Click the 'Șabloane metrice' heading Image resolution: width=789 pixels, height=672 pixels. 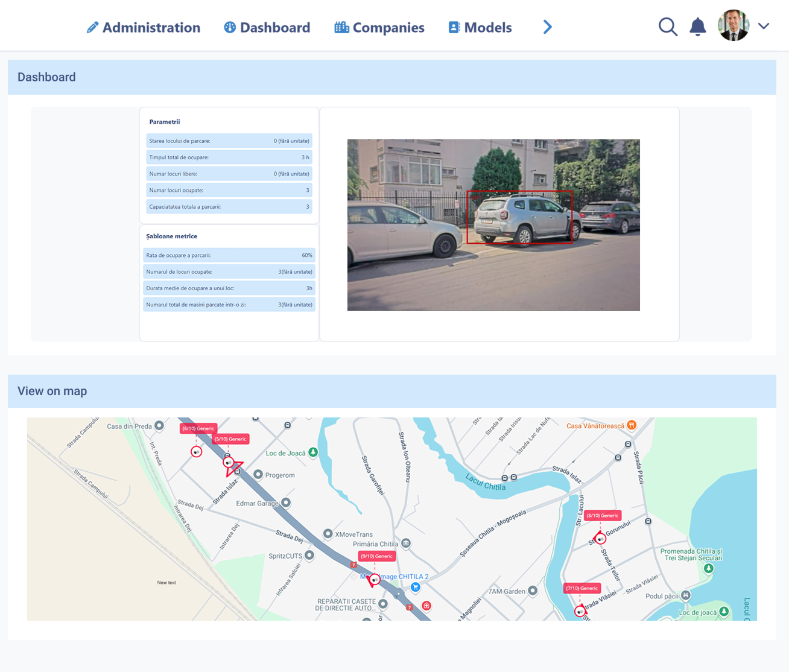pos(172,236)
